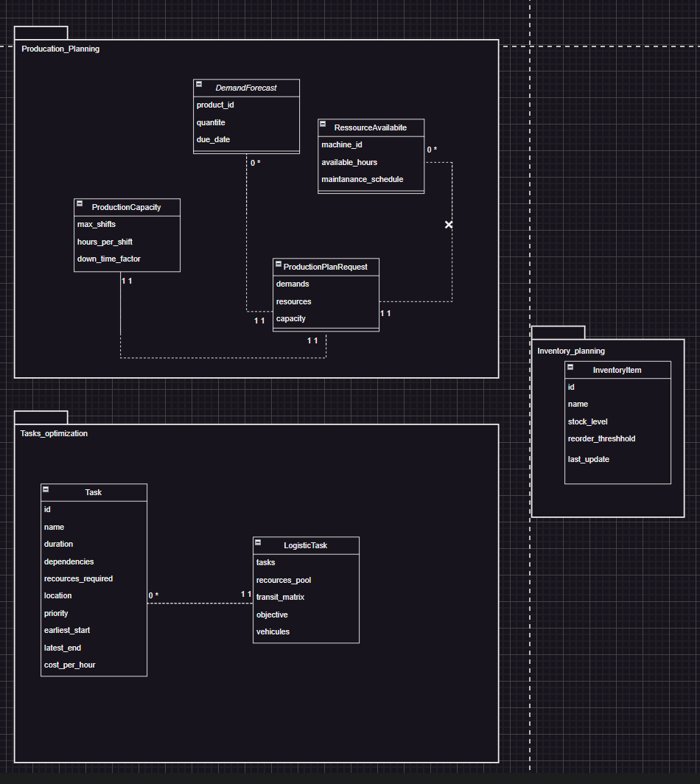Click the Inventory_planning package label
Viewport: 700px width, 784px height.
click(571, 351)
